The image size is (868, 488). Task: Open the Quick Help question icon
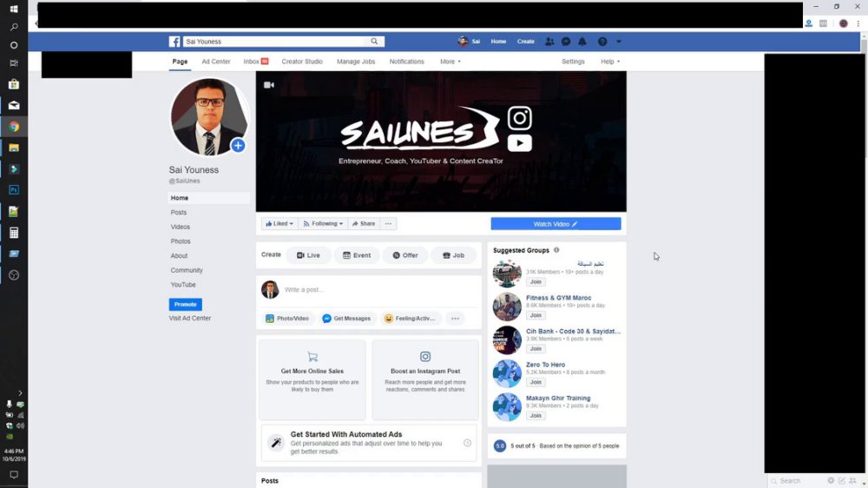[x=602, y=42]
